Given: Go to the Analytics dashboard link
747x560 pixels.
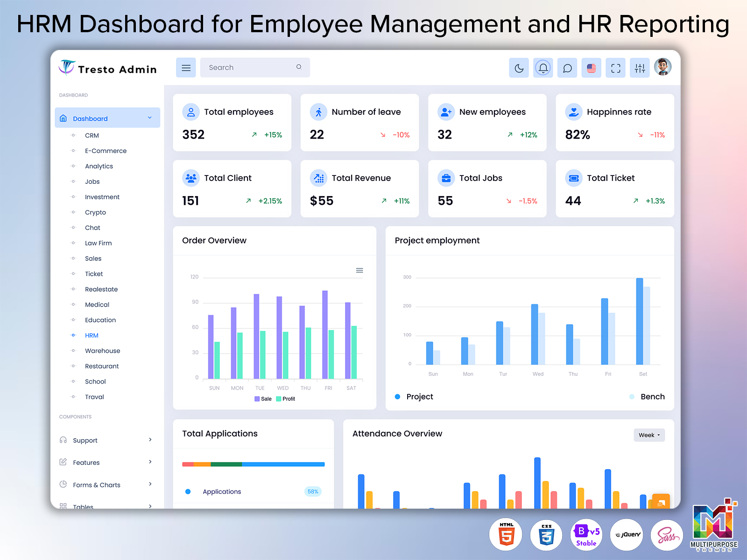Looking at the screenshot, I should point(99,166).
